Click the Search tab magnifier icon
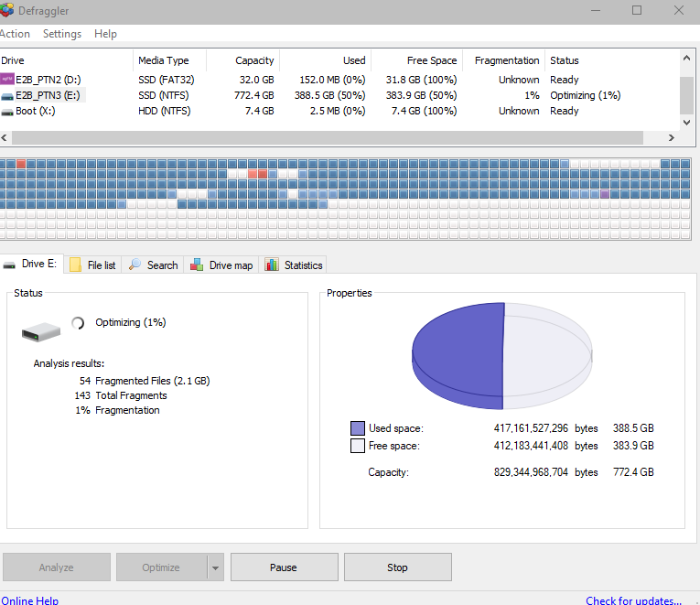Viewport: 700px width, 605px height. (135, 265)
